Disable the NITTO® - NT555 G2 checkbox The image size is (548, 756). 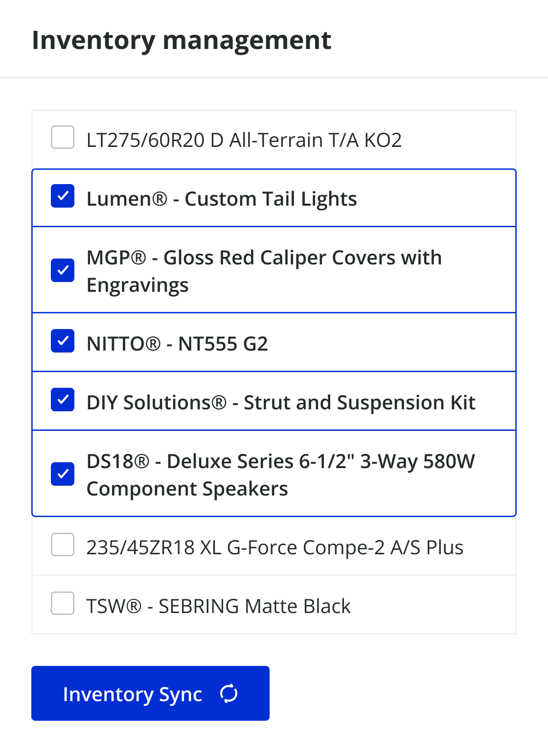(x=62, y=342)
